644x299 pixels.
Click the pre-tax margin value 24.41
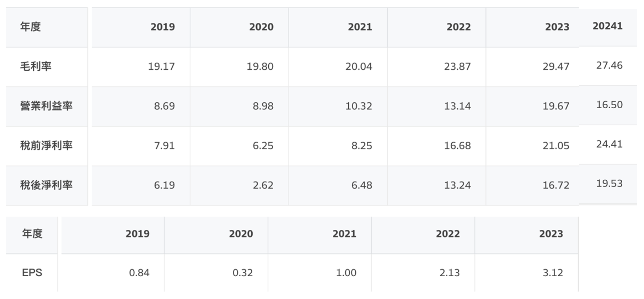click(609, 144)
